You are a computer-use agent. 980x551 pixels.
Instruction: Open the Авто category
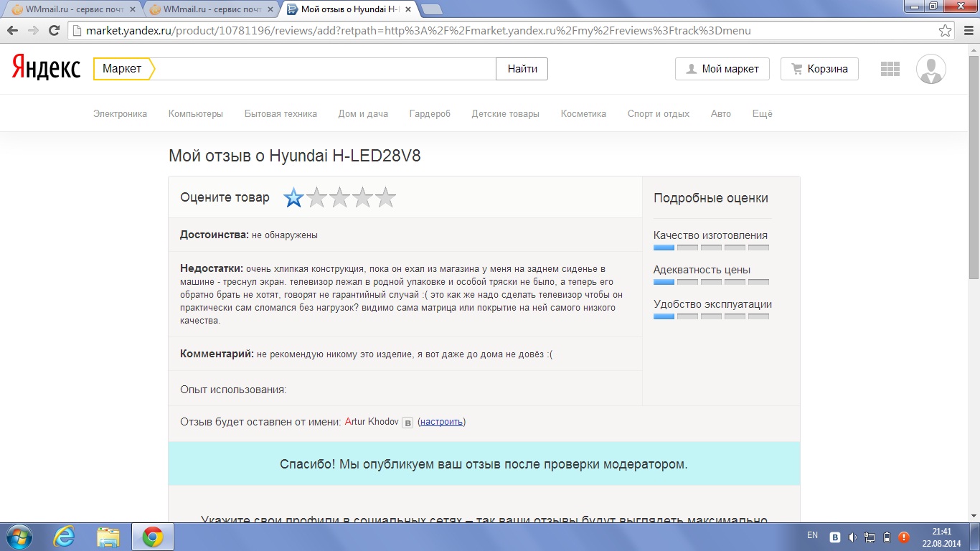pos(721,113)
